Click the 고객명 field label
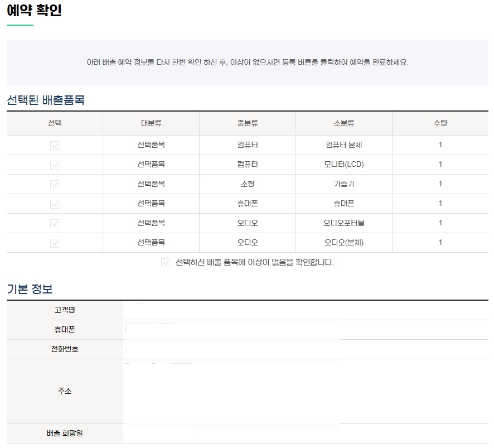This screenshot has width=494, height=448. 65,310
